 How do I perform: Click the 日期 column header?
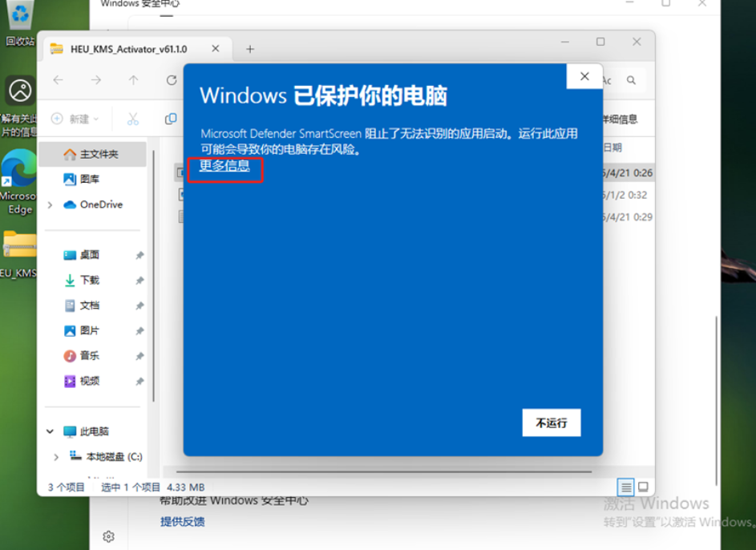613,148
